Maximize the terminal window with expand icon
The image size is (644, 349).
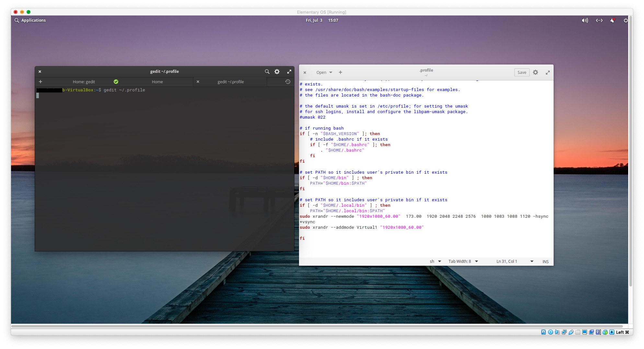coord(289,72)
